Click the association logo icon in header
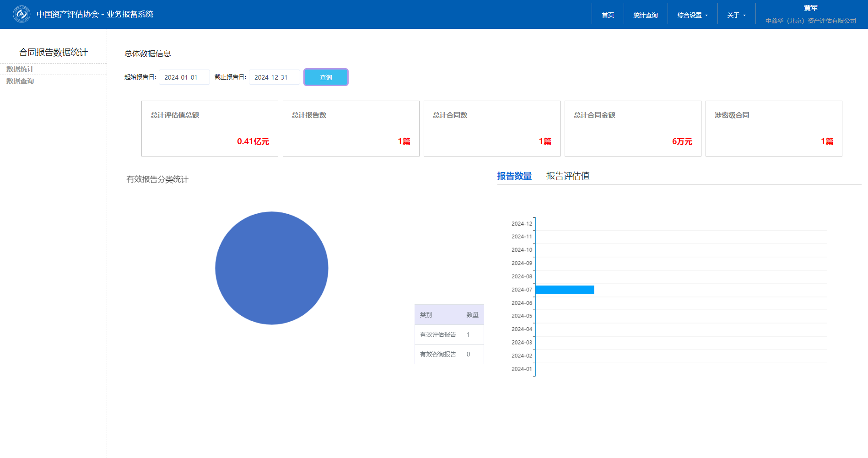The height and width of the screenshot is (458, 868). point(22,14)
